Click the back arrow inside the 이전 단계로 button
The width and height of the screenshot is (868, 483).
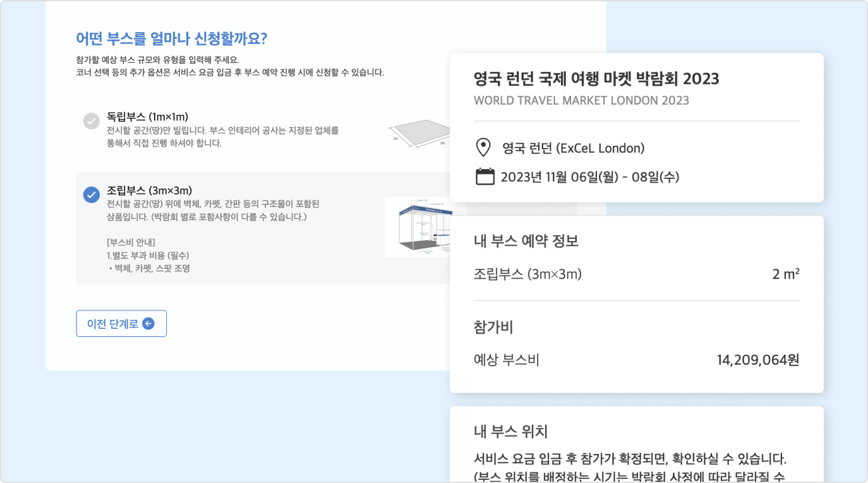point(148,323)
